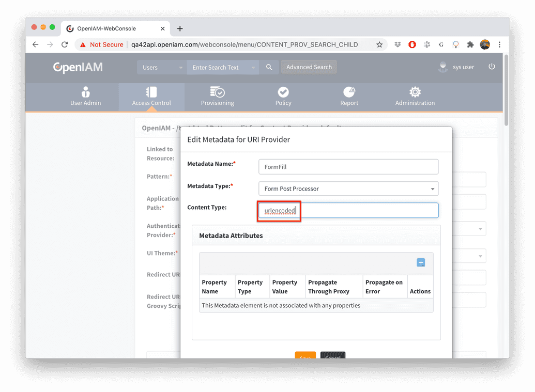Click the browser address bar URL

(x=244, y=45)
